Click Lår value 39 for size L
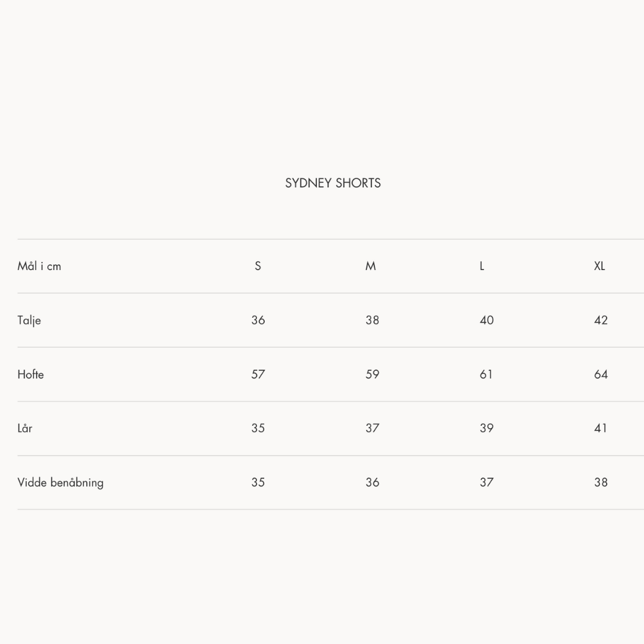The width and height of the screenshot is (644, 644). (x=487, y=428)
